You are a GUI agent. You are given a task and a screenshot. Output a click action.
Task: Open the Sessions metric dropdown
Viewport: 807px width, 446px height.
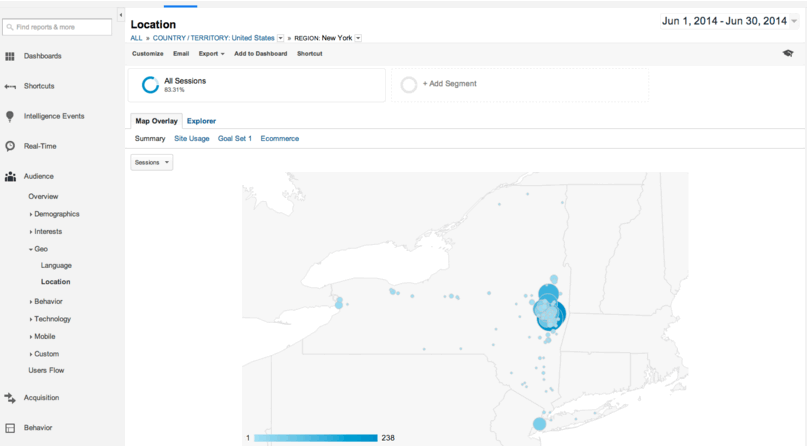pyautogui.click(x=152, y=163)
